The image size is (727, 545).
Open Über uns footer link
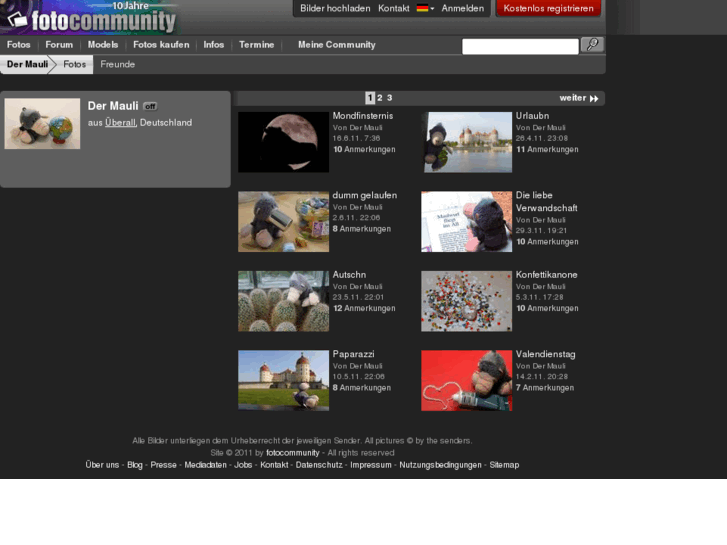pyautogui.click(x=102, y=465)
